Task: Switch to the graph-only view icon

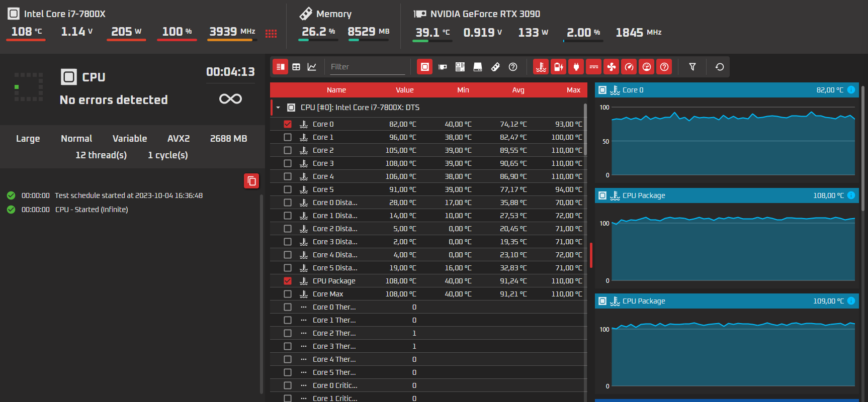Action: [312, 67]
